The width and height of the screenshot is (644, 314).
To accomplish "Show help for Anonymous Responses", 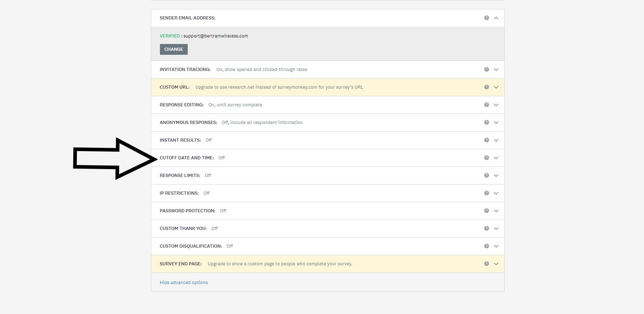I will [x=486, y=123].
